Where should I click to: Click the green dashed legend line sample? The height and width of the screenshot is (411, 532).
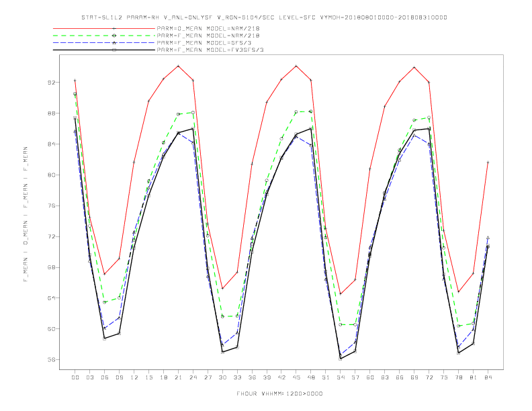point(104,36)
